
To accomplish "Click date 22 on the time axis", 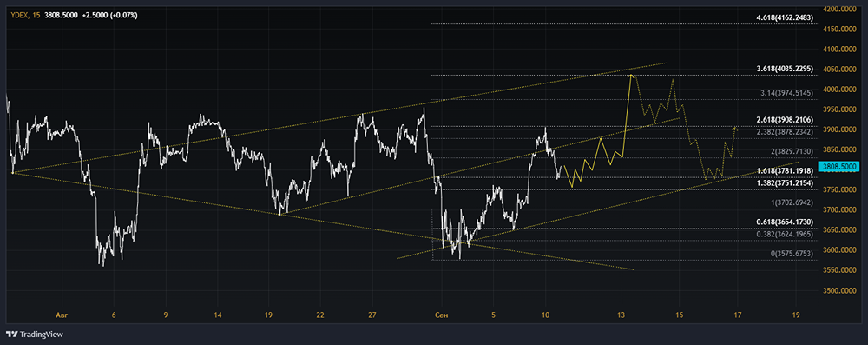I will point(320,315).
